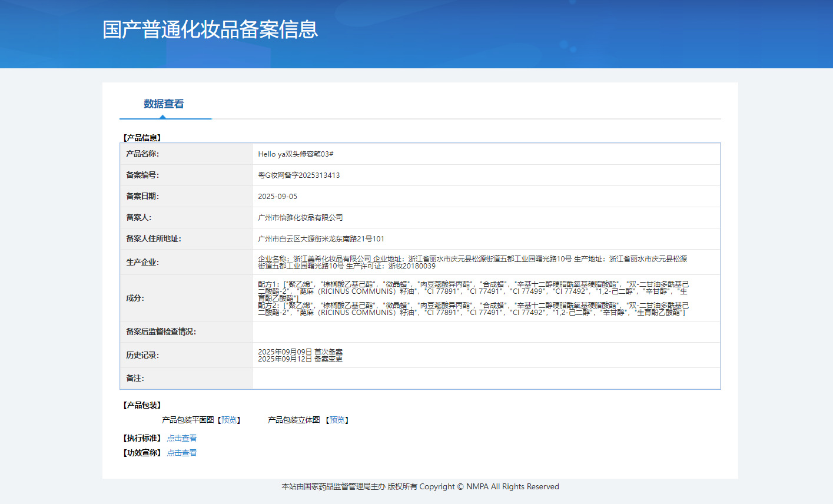833x504 pixels.
Task: Click the 备注 row label
Action: click(135, 378)
